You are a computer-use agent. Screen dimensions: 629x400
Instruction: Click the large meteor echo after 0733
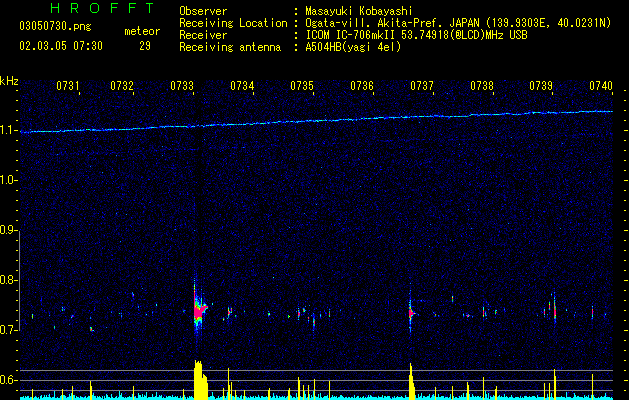[x=199, y=309]
